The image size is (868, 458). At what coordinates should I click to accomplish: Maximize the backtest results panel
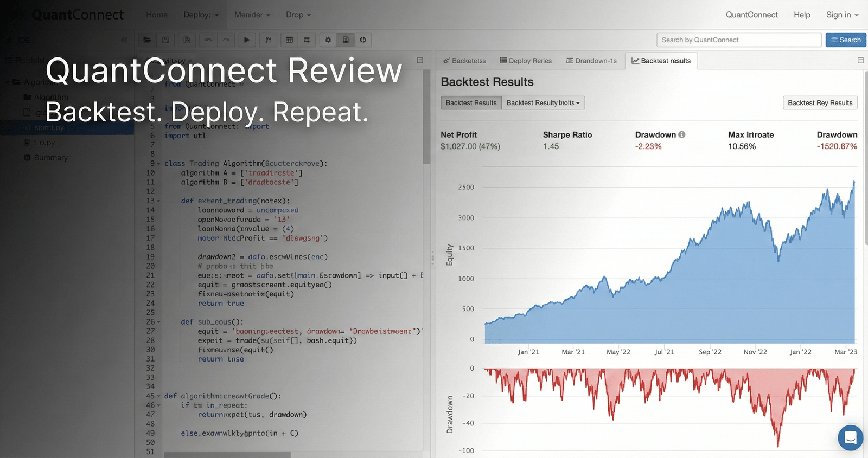860,60
